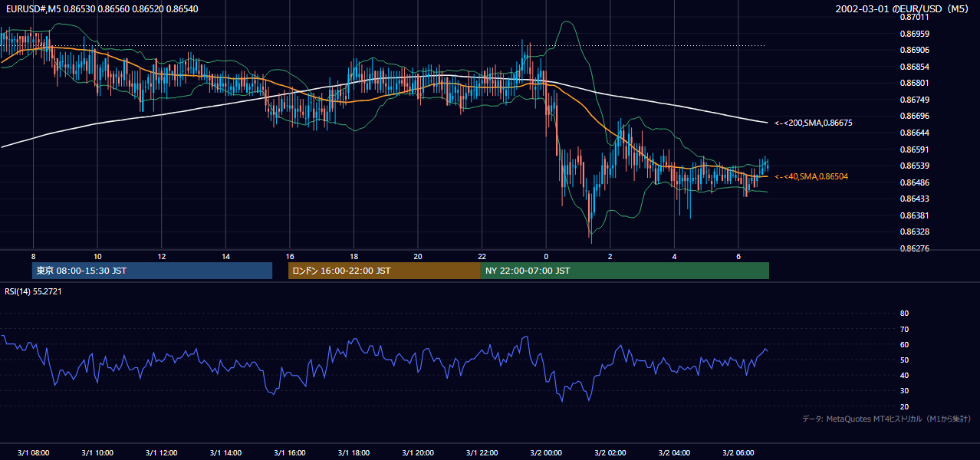Select the London 16:00-22:00 JST session bar
This screenshot has width=980, height=460.
(384, 271)
